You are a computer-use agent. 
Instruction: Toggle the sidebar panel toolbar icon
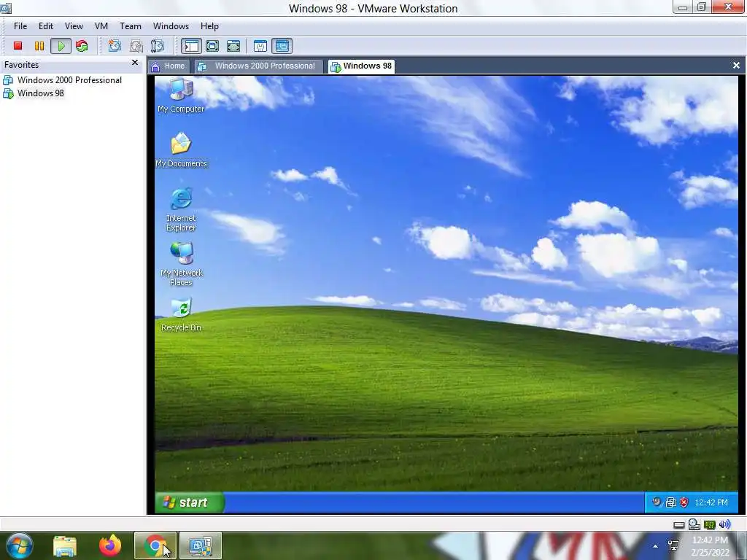coord(191,46)
